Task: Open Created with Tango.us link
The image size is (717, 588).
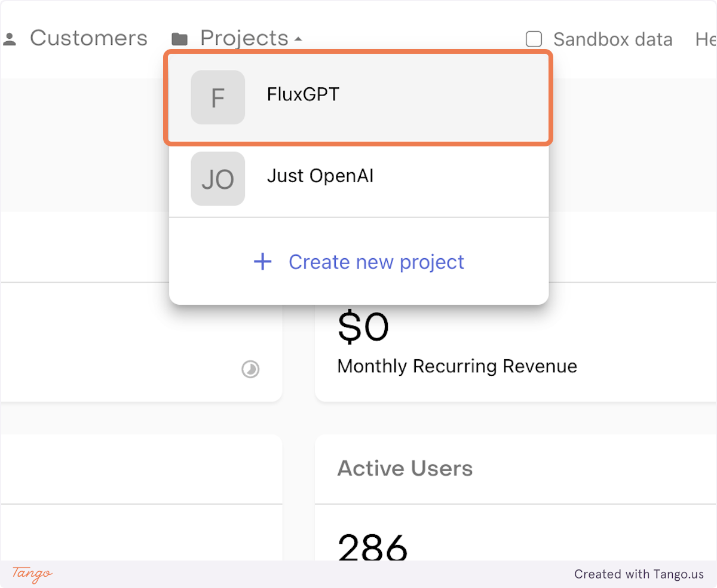Action: (x=639, y=574)
